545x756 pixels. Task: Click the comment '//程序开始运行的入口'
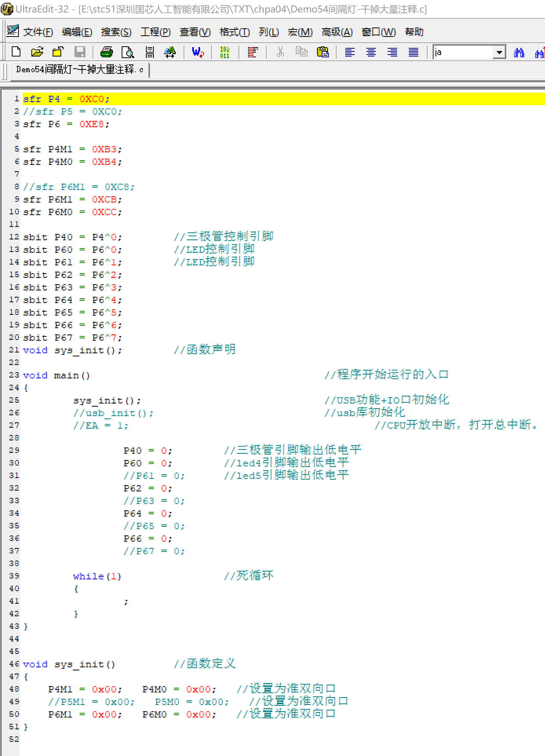click(x=387, y=374)
